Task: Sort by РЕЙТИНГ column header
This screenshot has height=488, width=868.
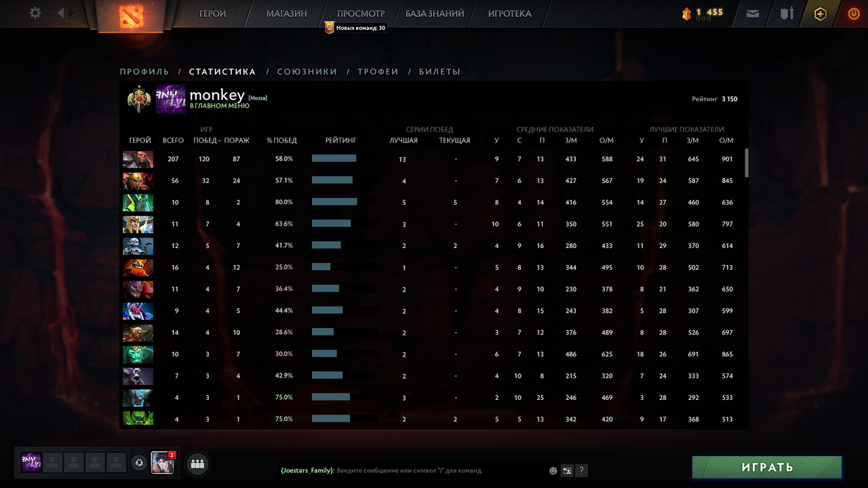Action: tap(340, 140)
